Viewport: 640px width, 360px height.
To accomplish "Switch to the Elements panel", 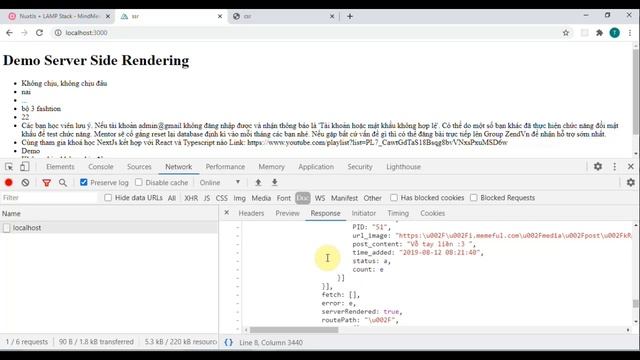I will click(x=60, y=167).
